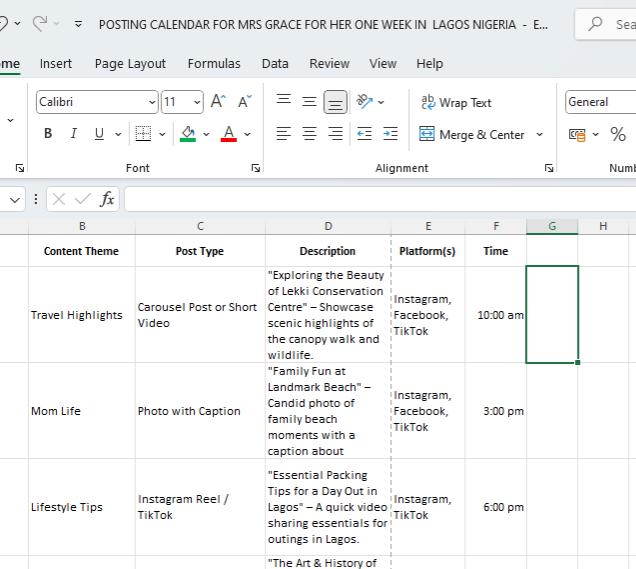Expand the font name dropdown arrow
The height and width of the screenshot is (569, 636).
click(x=152, y=102)
